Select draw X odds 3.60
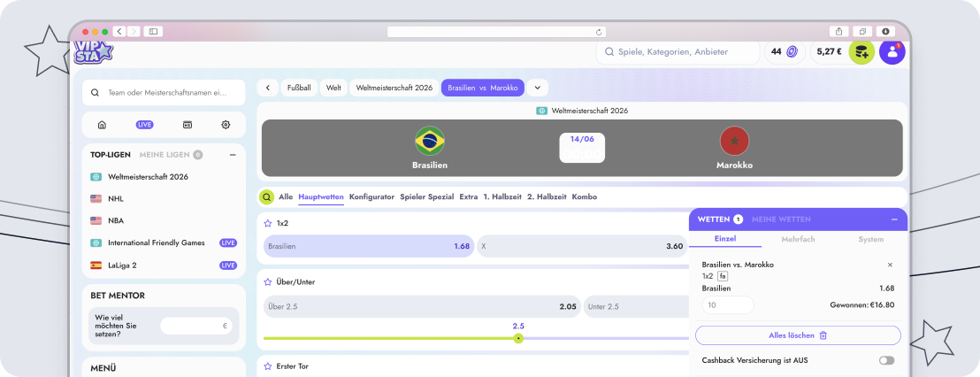 coord(583,246)
